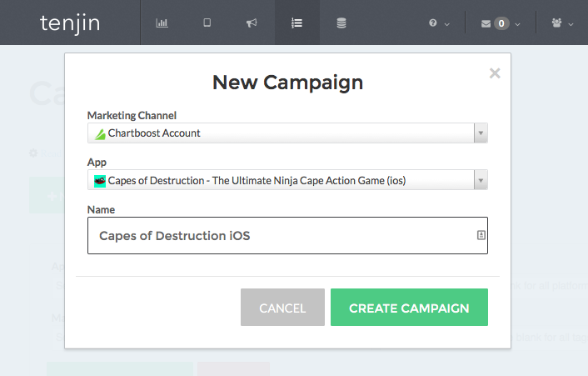588x376 pixels.
Task: Open the megaphone campaigns icon
Action: tap(252, 23)
